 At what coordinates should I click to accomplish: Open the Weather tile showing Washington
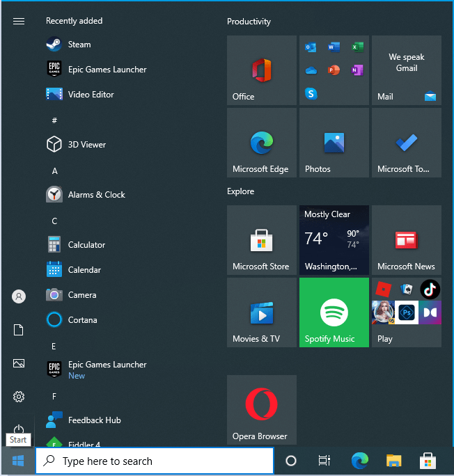tap(334, 240)
